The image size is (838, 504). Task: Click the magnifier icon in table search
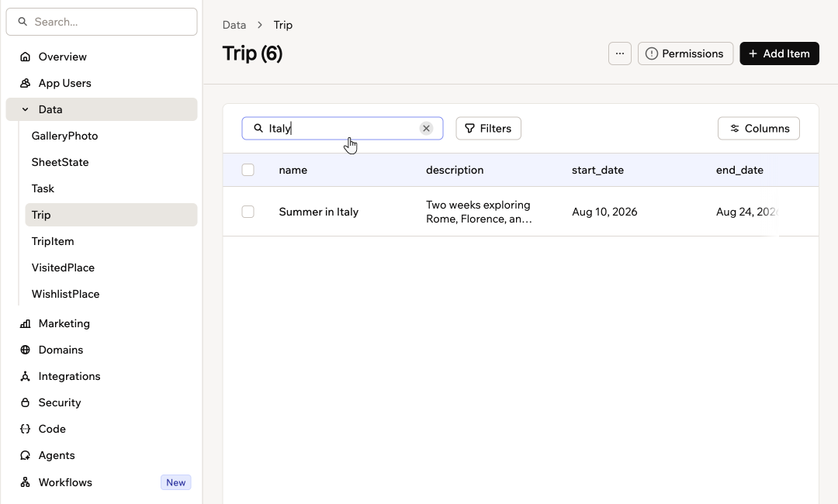tap(258, 128)
